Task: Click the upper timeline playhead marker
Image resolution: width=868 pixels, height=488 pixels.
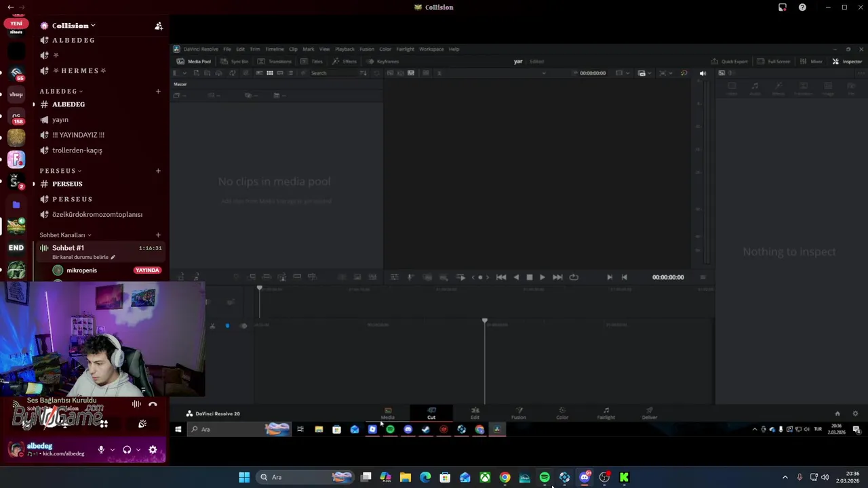Action: pyautogui.click(x=259, y=289)
